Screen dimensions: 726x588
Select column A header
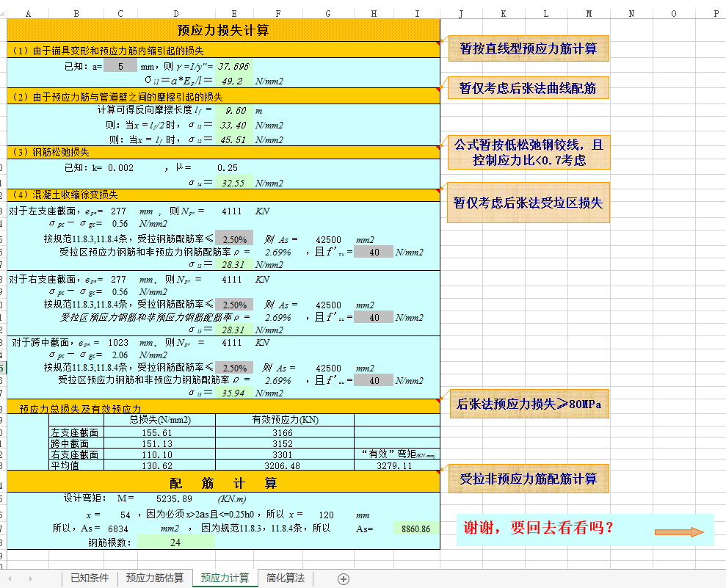coord(28,13)
